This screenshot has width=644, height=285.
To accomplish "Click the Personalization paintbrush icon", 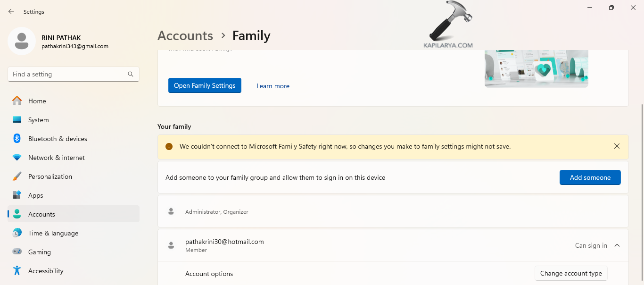I will point(17,176).
